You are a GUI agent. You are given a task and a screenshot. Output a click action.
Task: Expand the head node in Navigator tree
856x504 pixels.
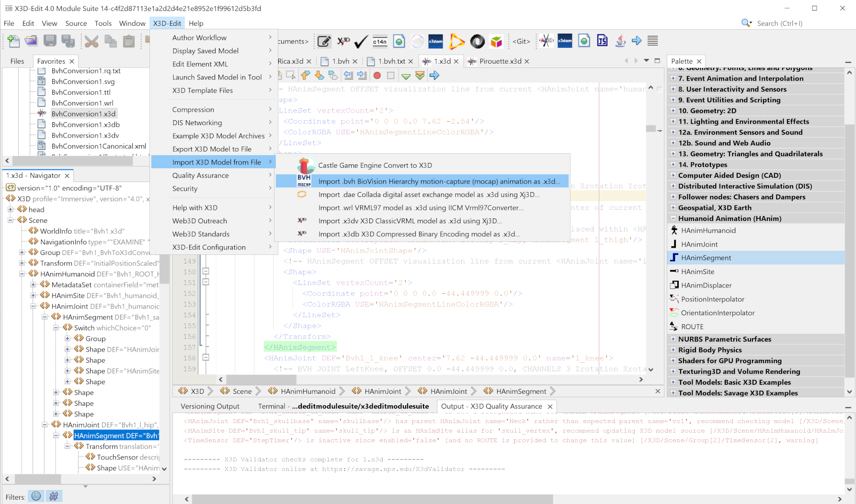[11, 209]
